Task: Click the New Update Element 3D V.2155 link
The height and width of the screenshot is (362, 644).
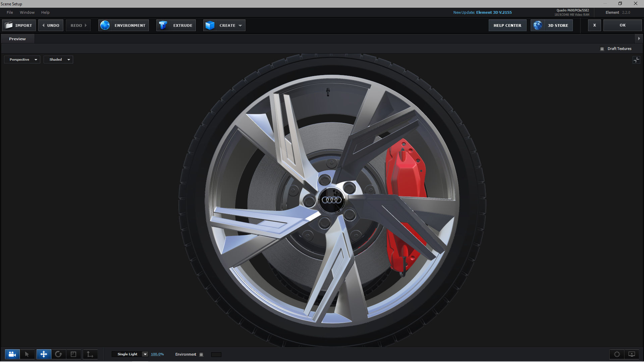Action: (x=482, y=12)
